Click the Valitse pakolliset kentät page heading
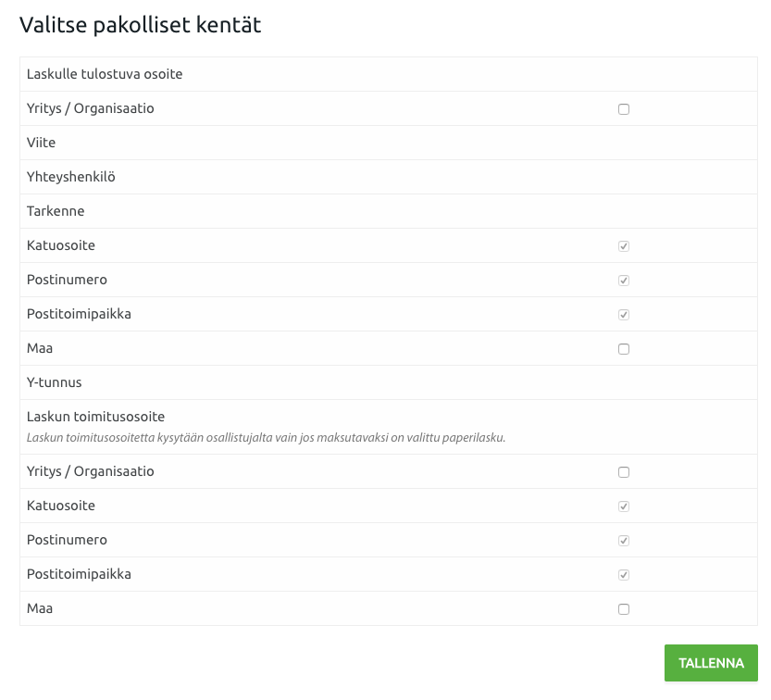This screenshot has height=700, width=771. tap(140, 25)
